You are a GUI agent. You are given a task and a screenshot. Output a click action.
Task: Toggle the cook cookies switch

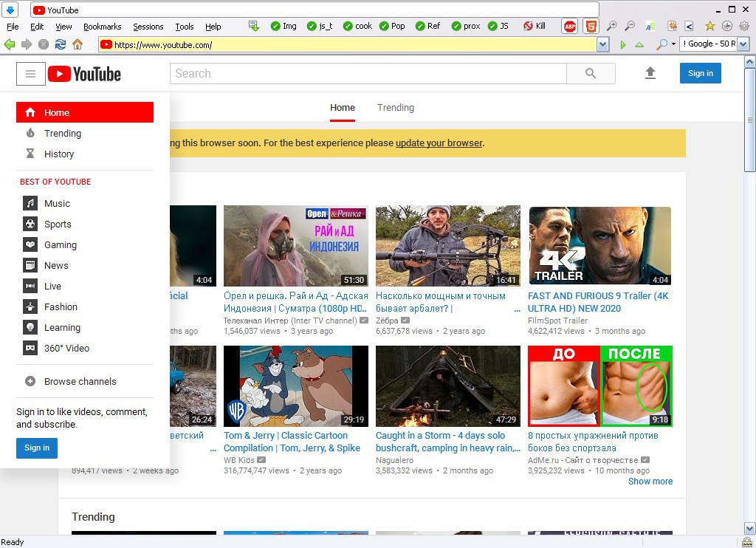(x=357, y=26)
